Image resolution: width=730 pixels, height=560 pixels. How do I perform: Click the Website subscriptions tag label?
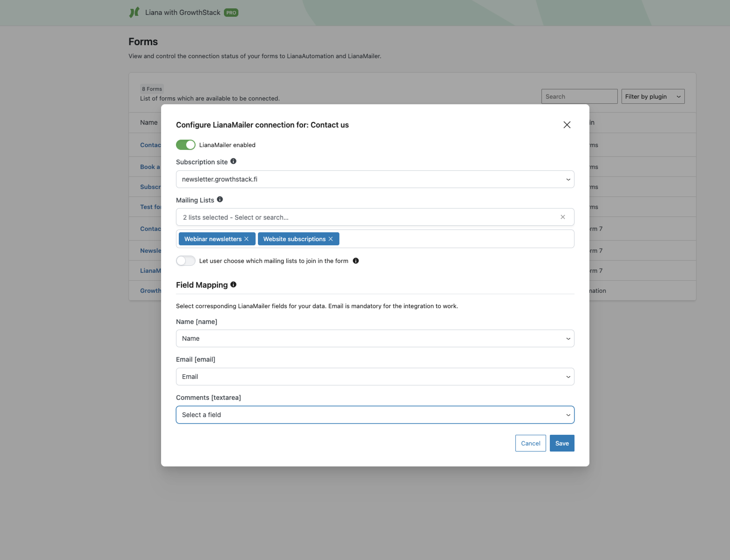point(294,239)
